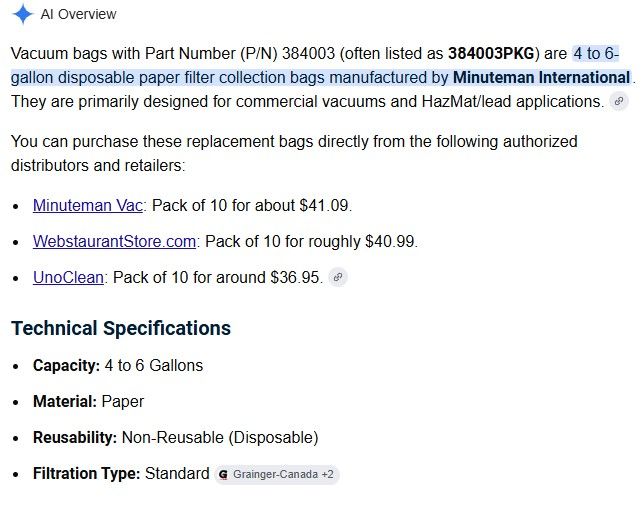Click the Material: Paper specification item
643x505 pixels.
(x=88, y=401)
